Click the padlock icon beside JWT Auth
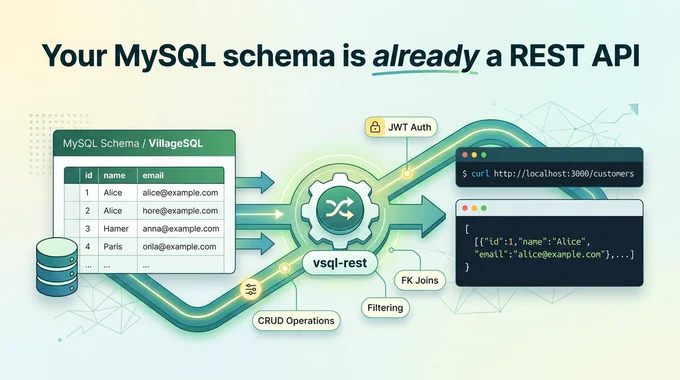The width and height of the screenshot is (680, 380). coord(375,127)
